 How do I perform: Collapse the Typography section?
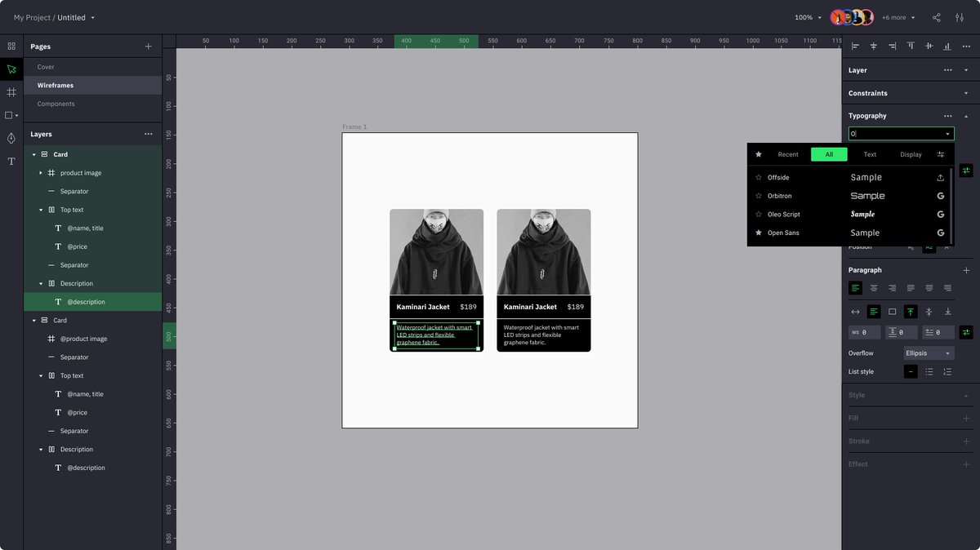966,116
